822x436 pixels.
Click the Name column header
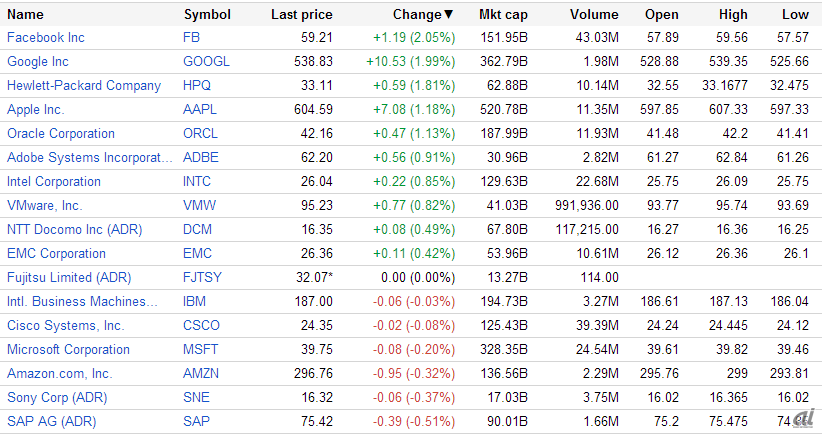(26, 15)
